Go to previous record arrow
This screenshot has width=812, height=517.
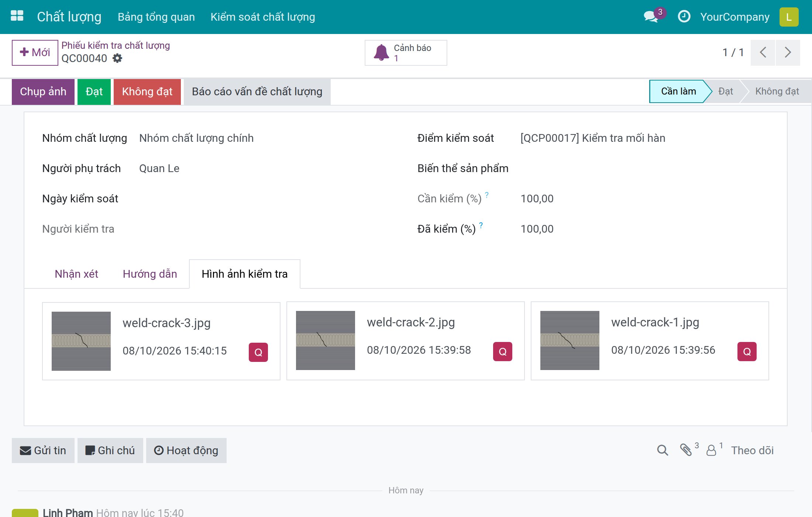763,52
